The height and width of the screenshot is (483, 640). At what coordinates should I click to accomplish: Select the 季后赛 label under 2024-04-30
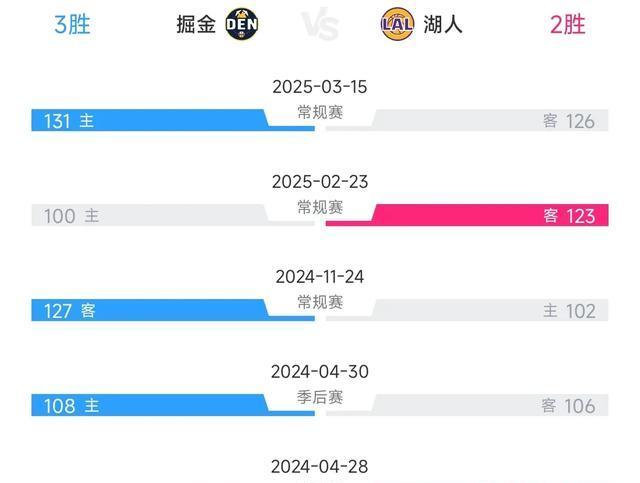pos(320,397)
